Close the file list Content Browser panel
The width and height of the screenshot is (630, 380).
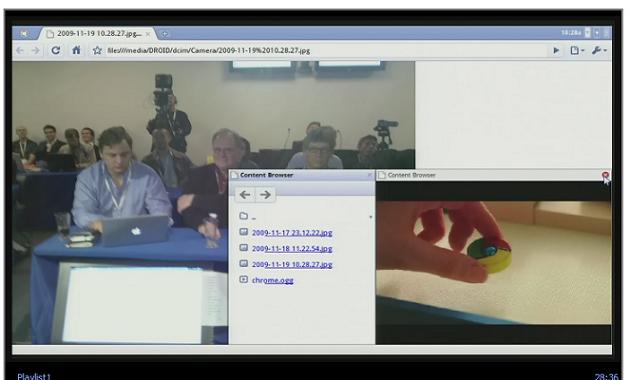click(370, 175)
